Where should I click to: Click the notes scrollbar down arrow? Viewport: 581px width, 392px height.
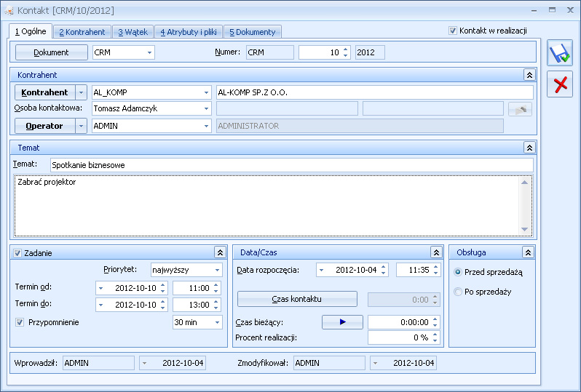[524, 230]
